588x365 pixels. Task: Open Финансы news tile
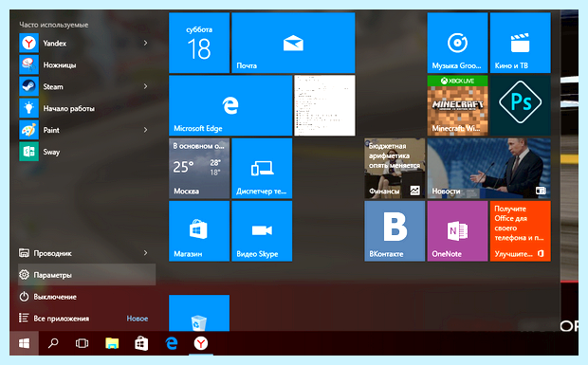395,168
